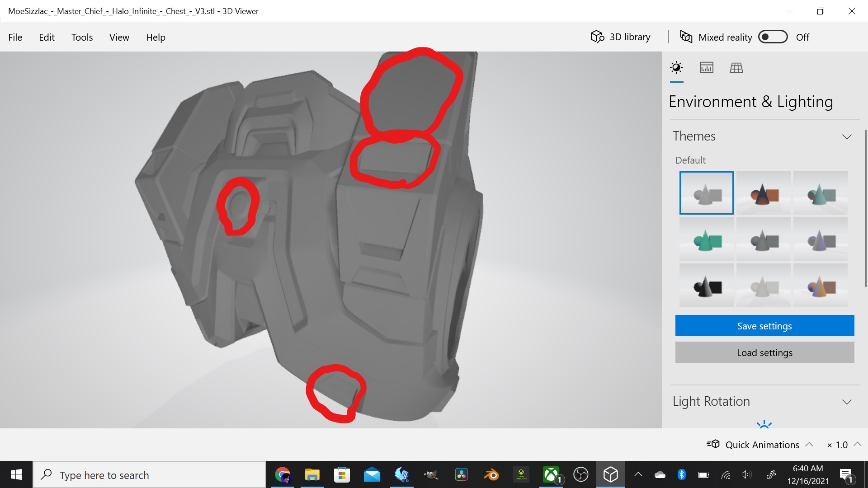
Task: Click the light rotation sun handle
Action: click(764, 424)
